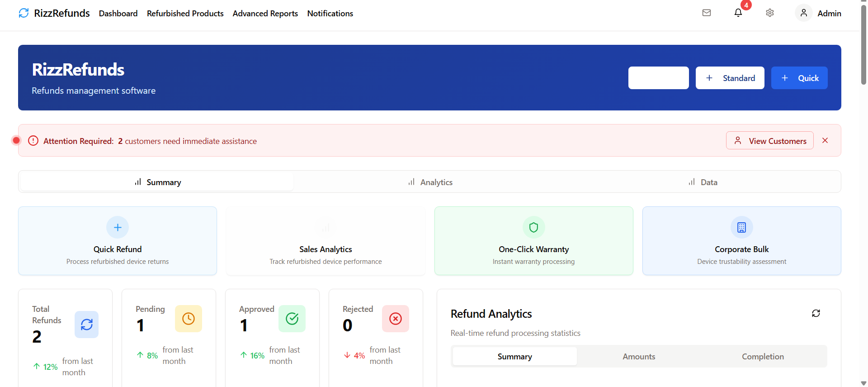Click the Rejected cross icon
868x387 pixels.
396,319
